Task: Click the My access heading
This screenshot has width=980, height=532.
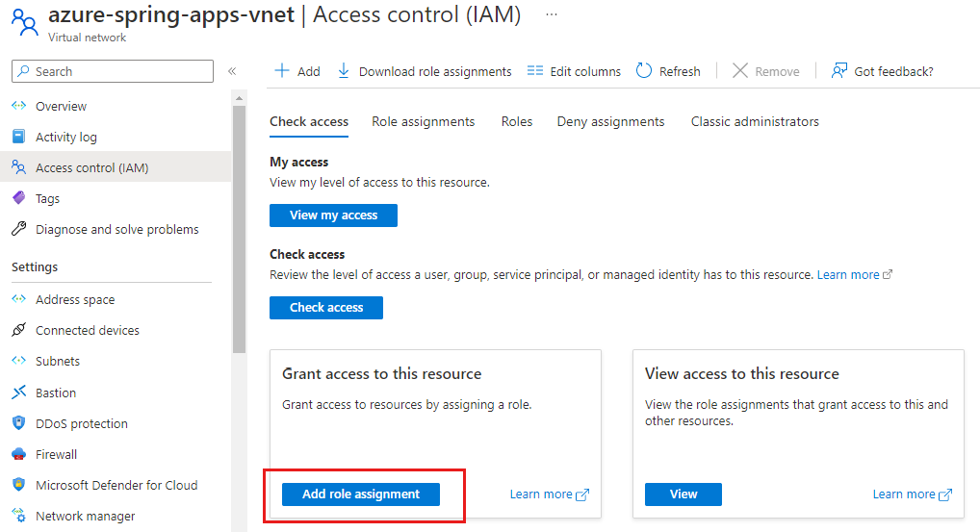Action: (x=298, y=162)
